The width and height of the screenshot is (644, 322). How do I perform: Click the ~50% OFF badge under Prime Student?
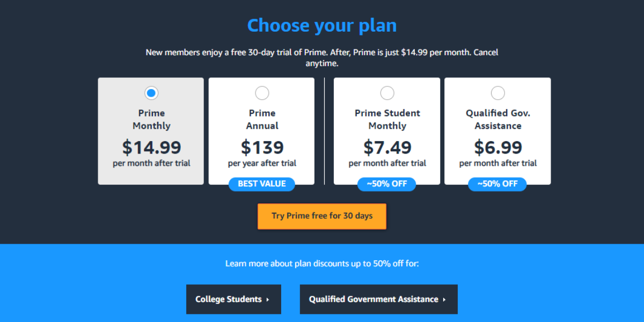point(387,184)
